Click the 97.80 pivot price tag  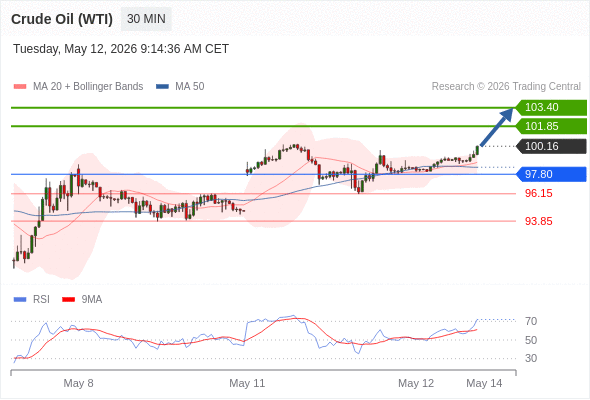click(551, 174)
